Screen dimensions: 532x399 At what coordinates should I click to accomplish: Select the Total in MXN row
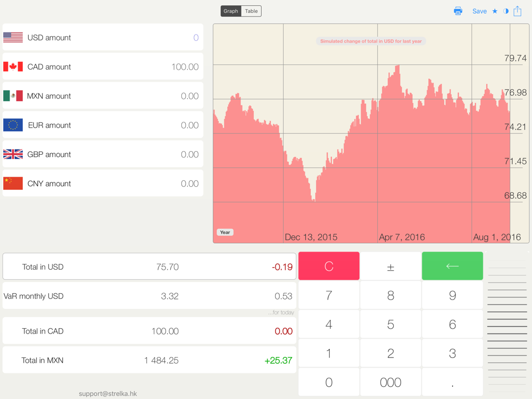[x=149, y=360]
